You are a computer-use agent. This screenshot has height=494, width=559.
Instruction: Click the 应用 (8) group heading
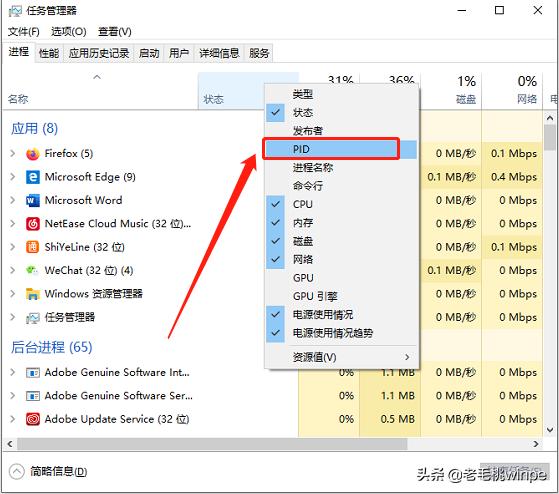(34, 129)
